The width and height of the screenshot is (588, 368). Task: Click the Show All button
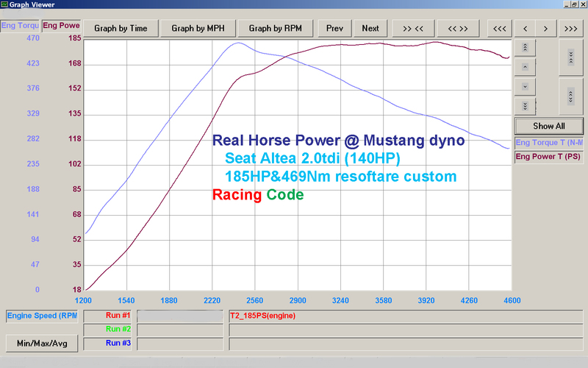pos(549,126)
